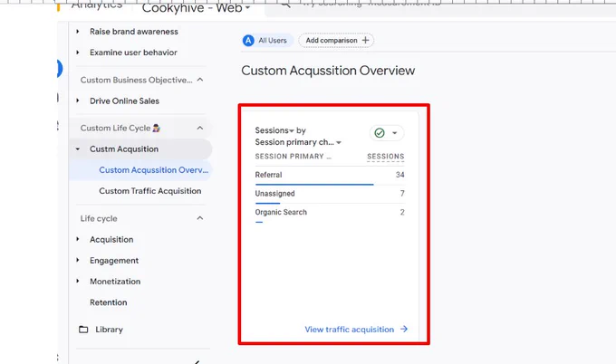The image size is (616, 364).
Task: Expand the Raise brand awareness section
Action: [78, 32]
